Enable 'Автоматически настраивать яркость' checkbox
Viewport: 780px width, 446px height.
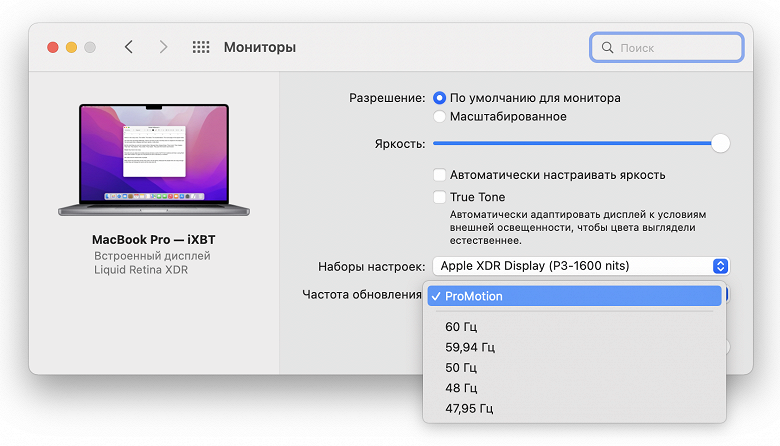click(x=440, y=175)
